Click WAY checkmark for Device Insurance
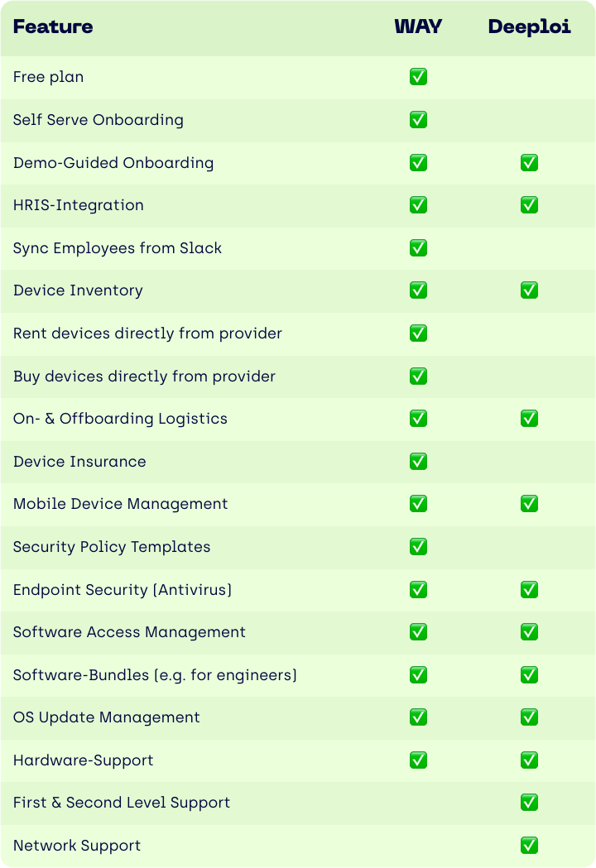596x868 pixels. (418, 461)
